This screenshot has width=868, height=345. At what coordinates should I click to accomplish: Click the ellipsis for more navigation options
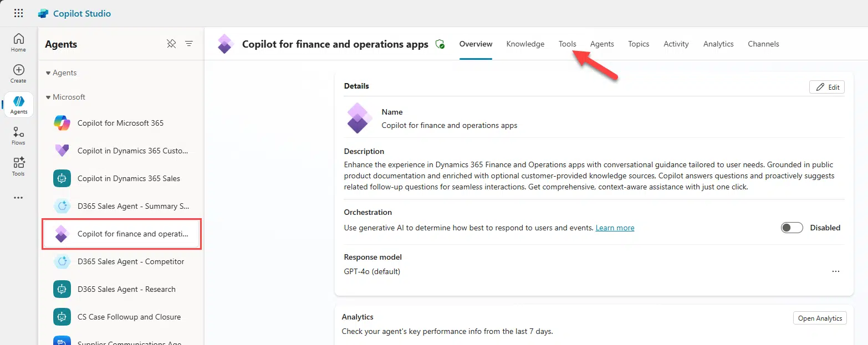(18, 197)
